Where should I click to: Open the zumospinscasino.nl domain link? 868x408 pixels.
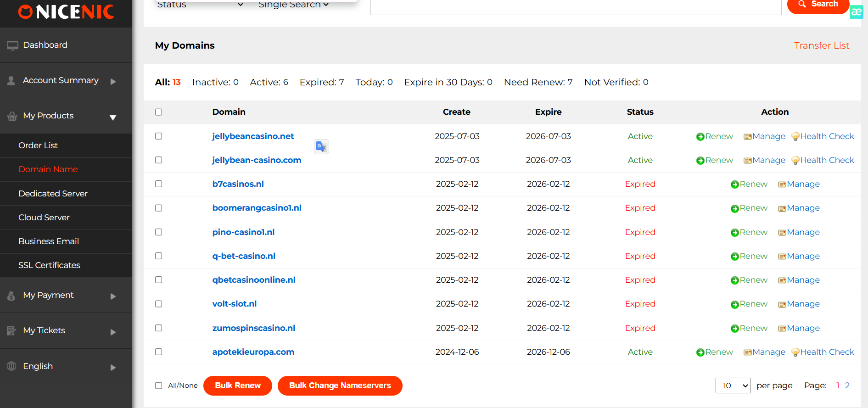tap(254, 328)
